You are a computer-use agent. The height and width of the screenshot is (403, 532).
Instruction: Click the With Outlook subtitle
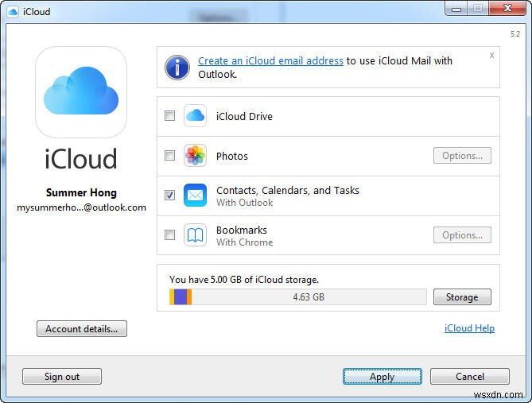(245, 203)
